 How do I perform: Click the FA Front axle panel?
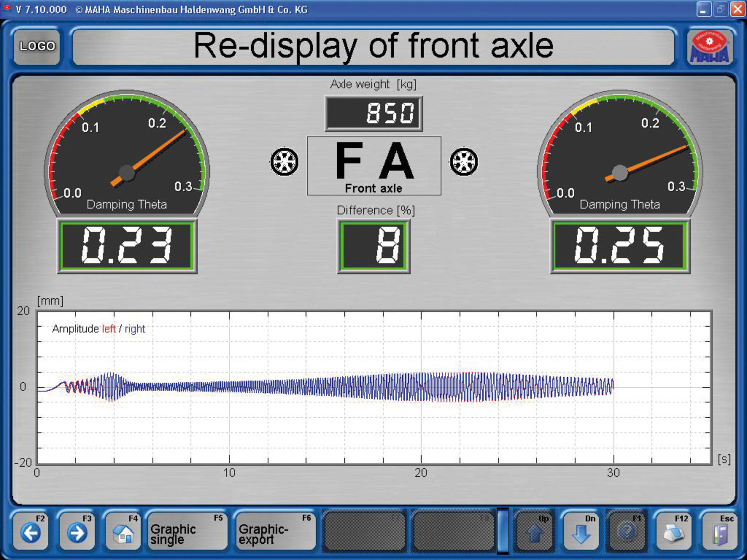(x=374, y=166)
